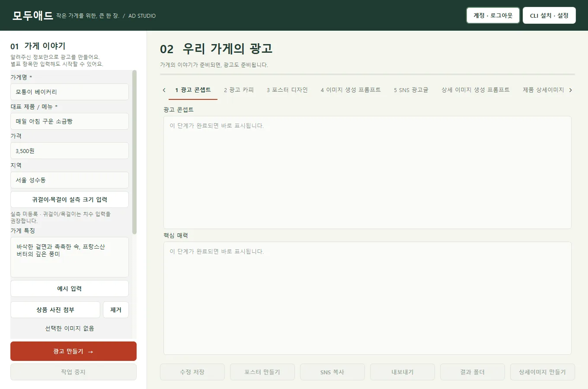588x389 pixels.
Task: Click the tab strip left arrow chevron
Action: (164, 90)
